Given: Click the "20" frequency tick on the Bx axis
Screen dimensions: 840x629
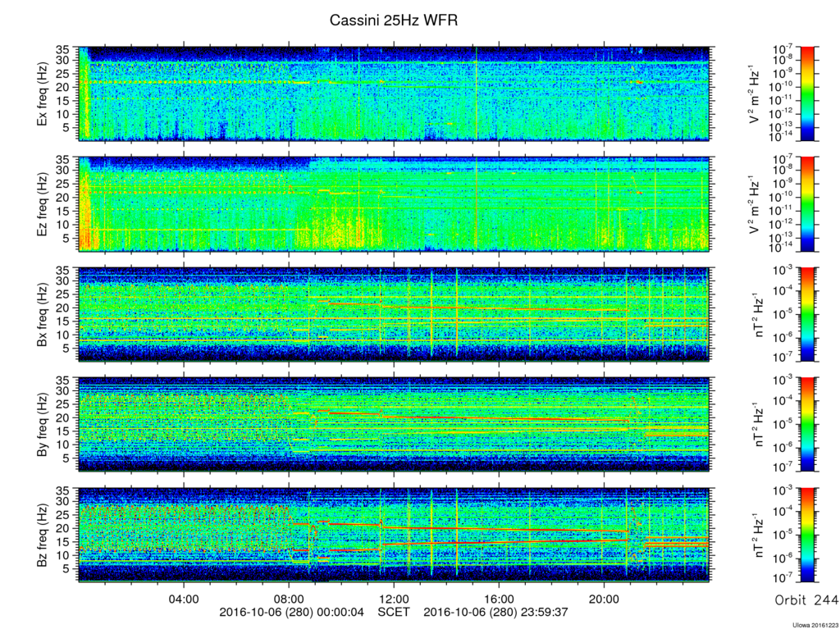Looking at the screenshot, I should [x=62, y=308].
